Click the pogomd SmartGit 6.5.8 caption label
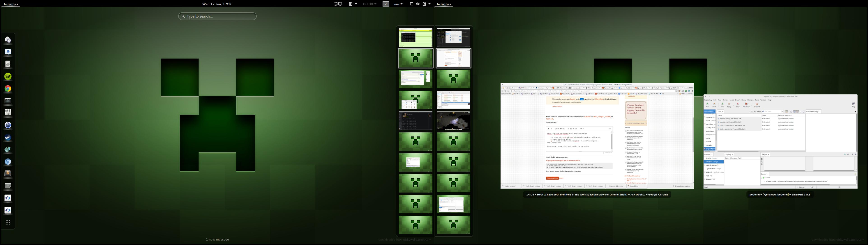868x245 pixels. coord(780,195)
